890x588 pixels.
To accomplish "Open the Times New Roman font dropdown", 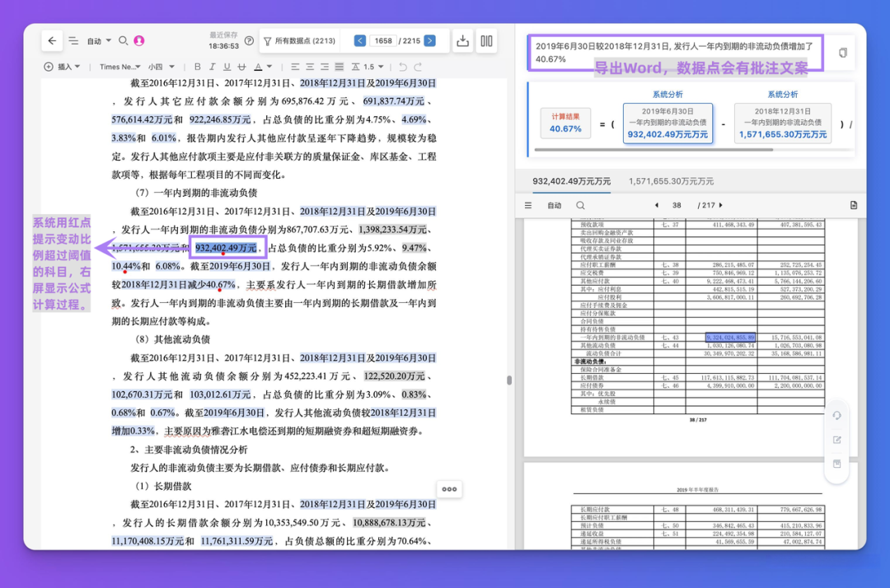I will [119, 67].
